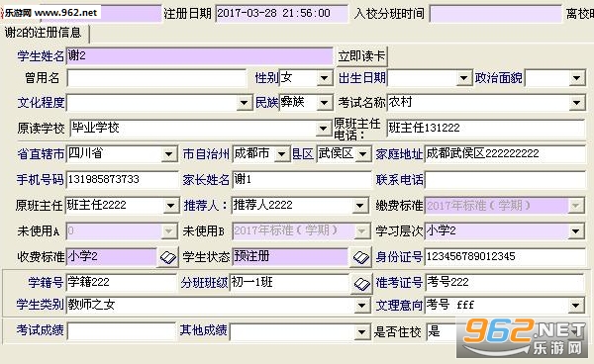
Task: Click the 学生姓名 label text
Action: 41,56
